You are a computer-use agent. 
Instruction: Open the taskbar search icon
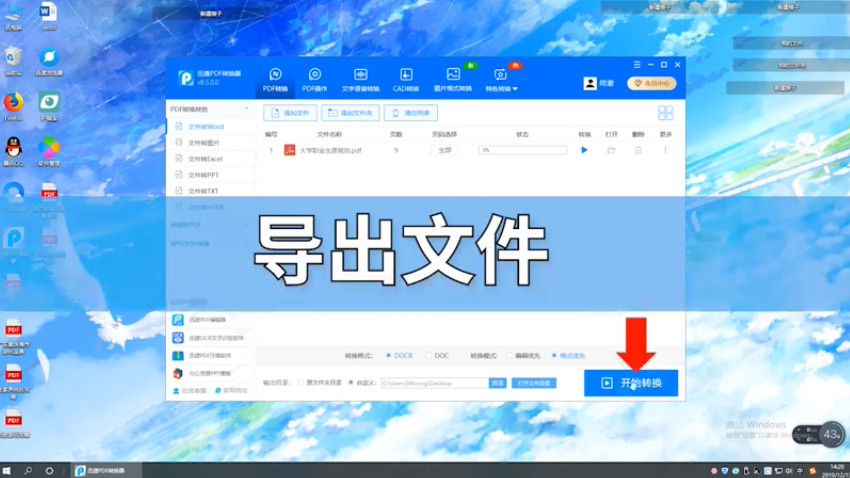(x=28, y=470)
